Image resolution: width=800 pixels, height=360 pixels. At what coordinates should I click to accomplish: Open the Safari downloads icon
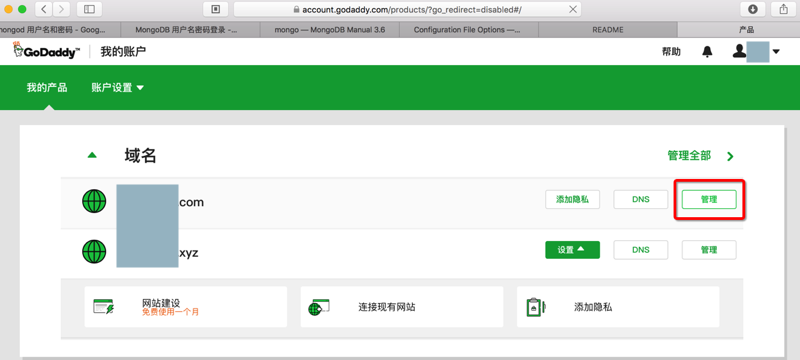(753, 9)
